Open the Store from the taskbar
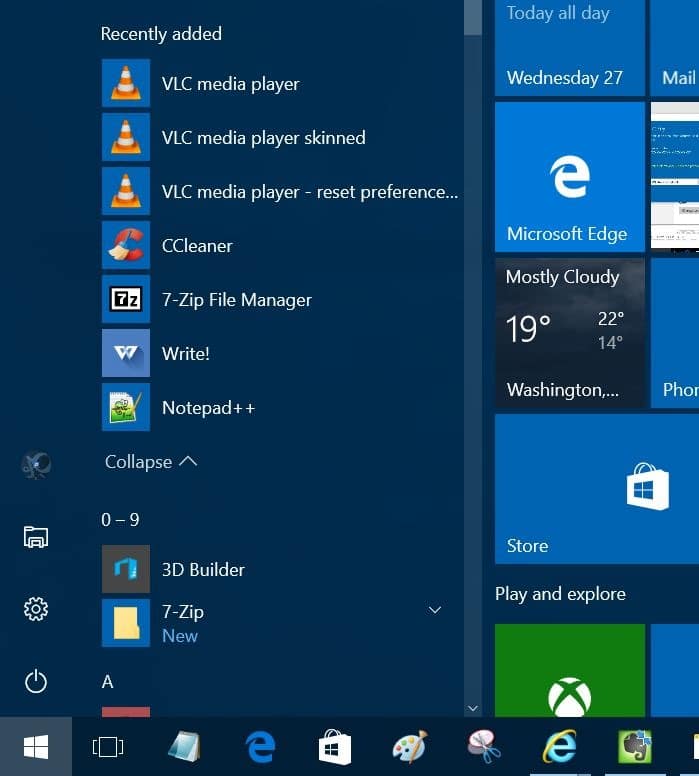 335,747
